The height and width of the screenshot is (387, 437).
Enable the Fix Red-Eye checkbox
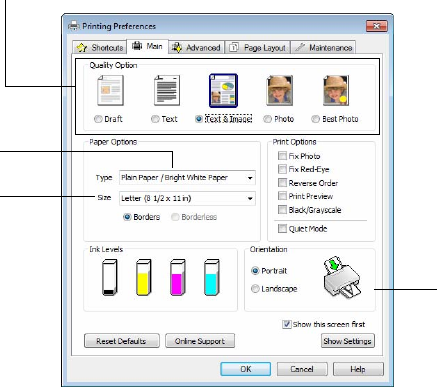point(282,169)
